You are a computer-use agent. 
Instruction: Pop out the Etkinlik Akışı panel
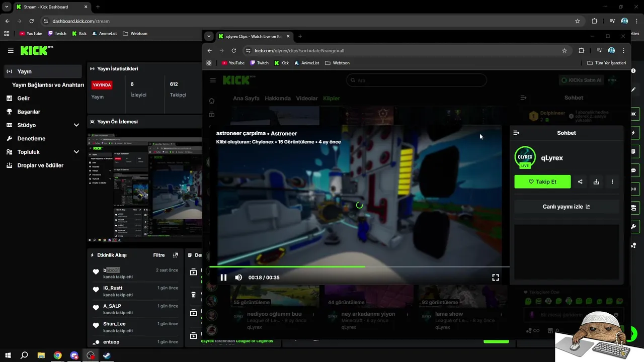175,255
